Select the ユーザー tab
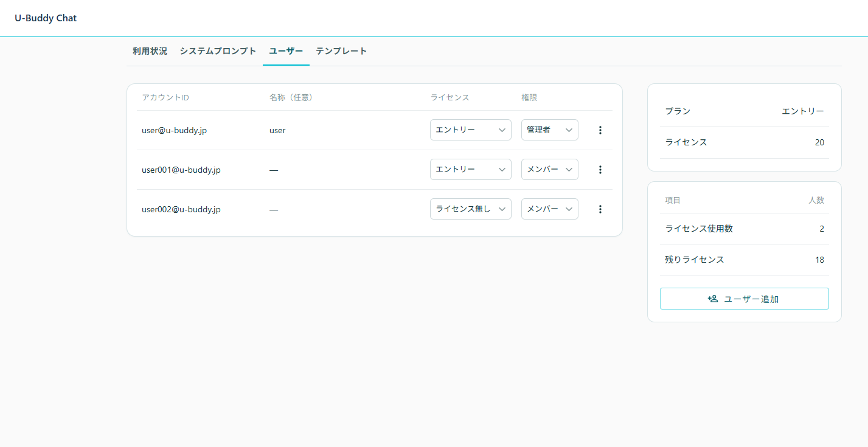This screenshot has width=868, height=447. [x=286, y=51]
